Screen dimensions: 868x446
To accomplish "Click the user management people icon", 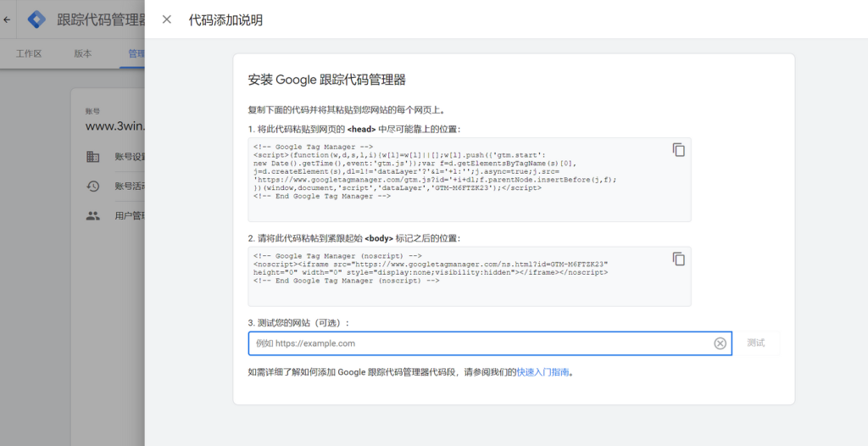I will 93,215.
